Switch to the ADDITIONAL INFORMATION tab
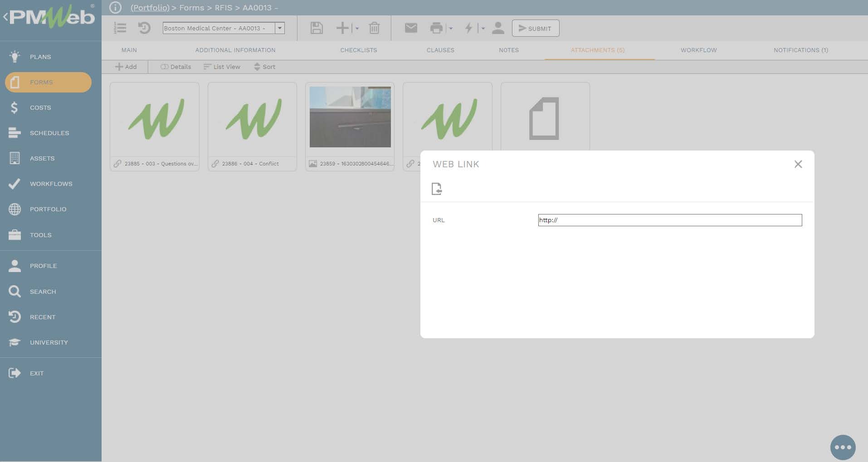 (x=235, y=50)
